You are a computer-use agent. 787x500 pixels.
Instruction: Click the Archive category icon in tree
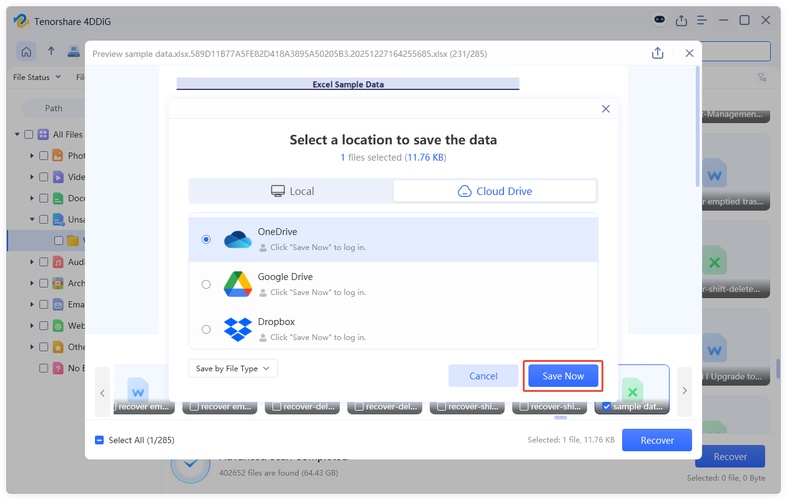(x=58, y=283)
